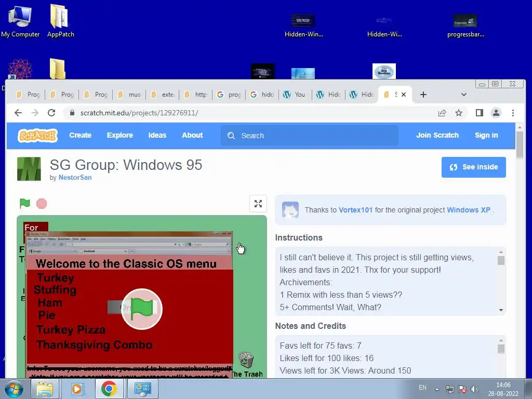Open the first Hidden-Win... desktop file
This screenshot has width=532, height=399.
pos(303,25)
